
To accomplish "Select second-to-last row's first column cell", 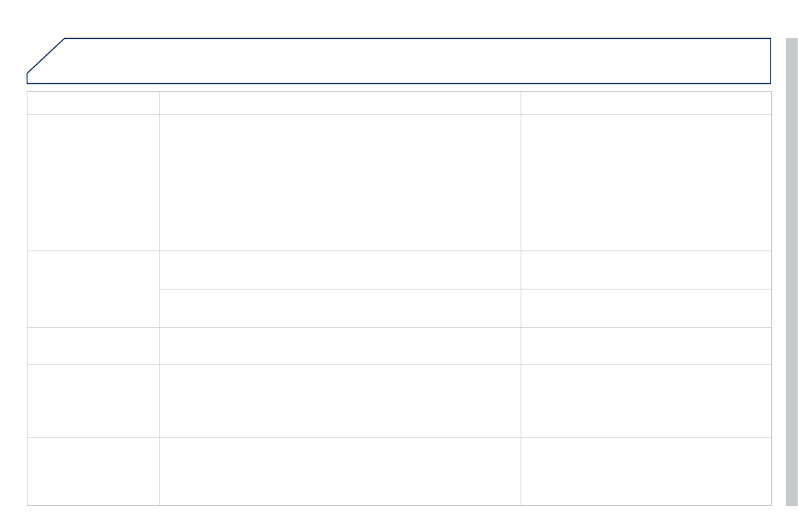I will pyautogui.click(x=93, y=401).
